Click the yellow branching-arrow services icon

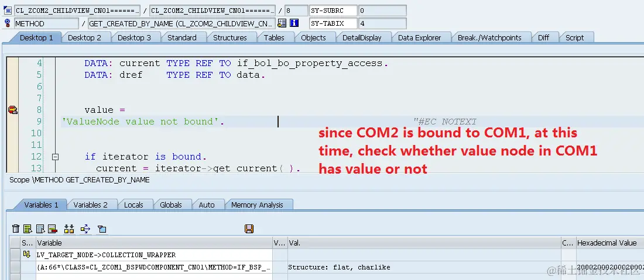point(85,229)
